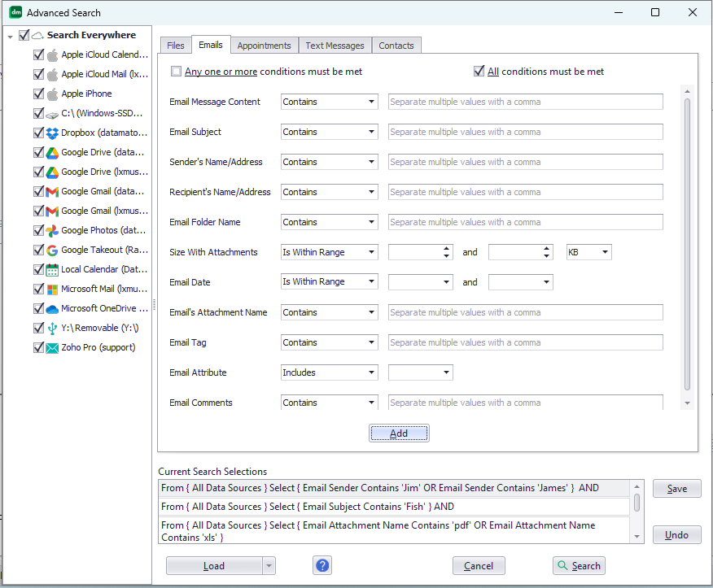Click the Dropbox icon in the sidebar

pos(50,133)
